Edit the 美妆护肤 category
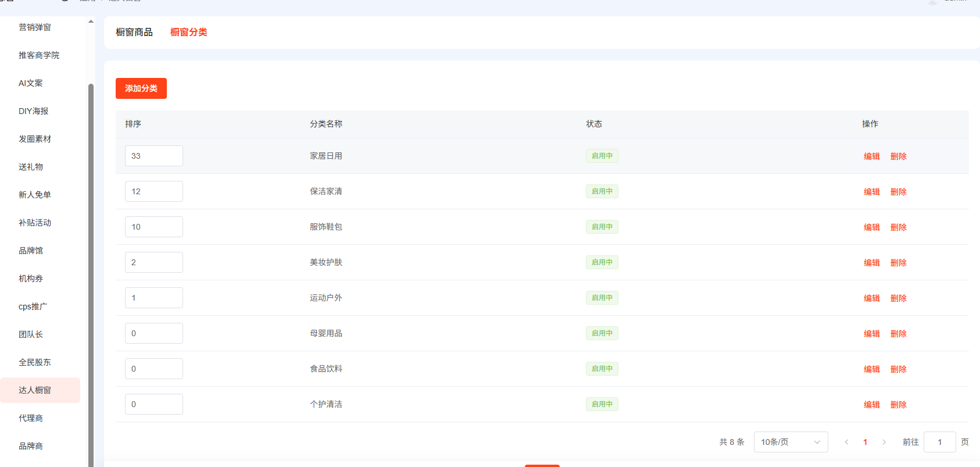The image size is (980, 467). pyautogui.click(x=871, y=263)
